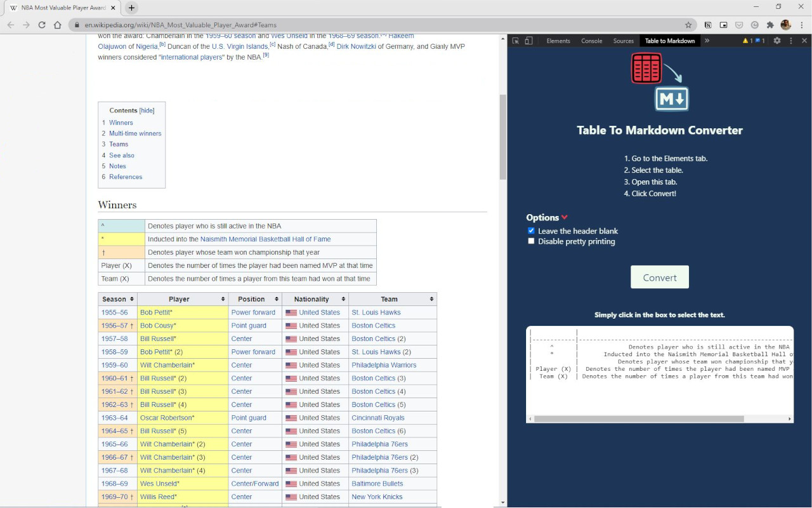Open the Naismith Memorial Basketball Hall of Fame link

click(x=265, y=239)
